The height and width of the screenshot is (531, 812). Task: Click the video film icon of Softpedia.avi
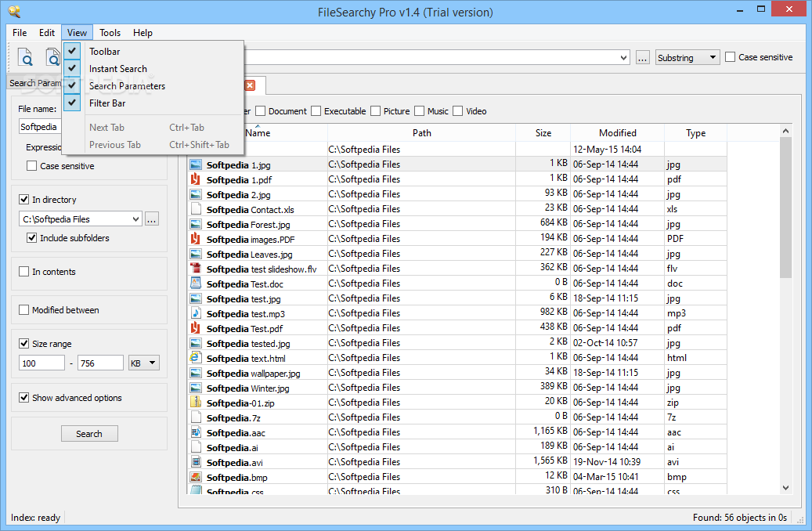(196, 462)
